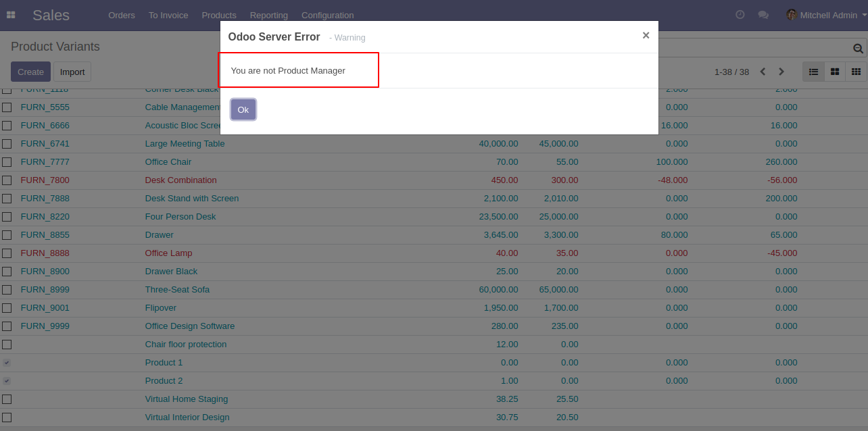Image resolution: width=868 pixels, height=431 pixels.
Task: Click the Cable Management product row
Action: point(434,107)
